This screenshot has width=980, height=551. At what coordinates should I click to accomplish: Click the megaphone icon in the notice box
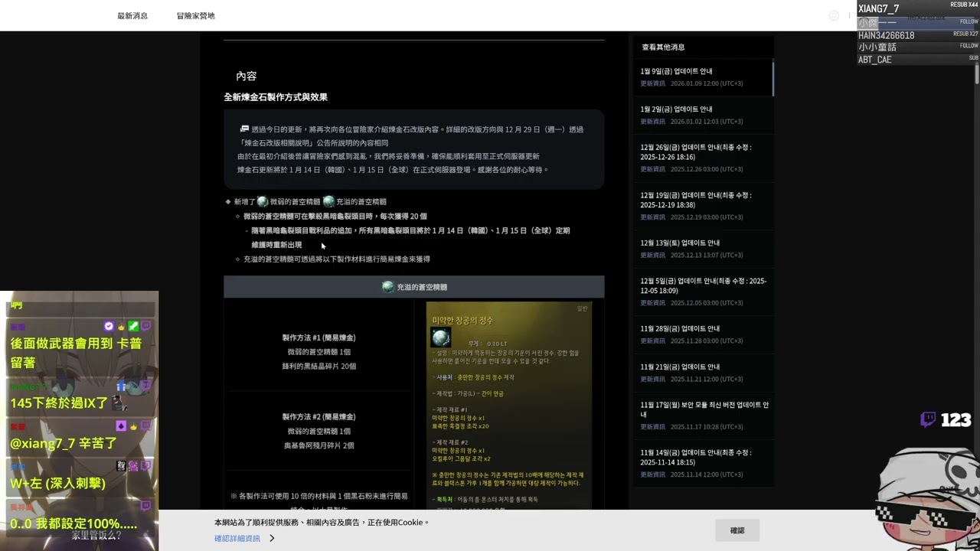pyautogui.click(x=244, y=129)
